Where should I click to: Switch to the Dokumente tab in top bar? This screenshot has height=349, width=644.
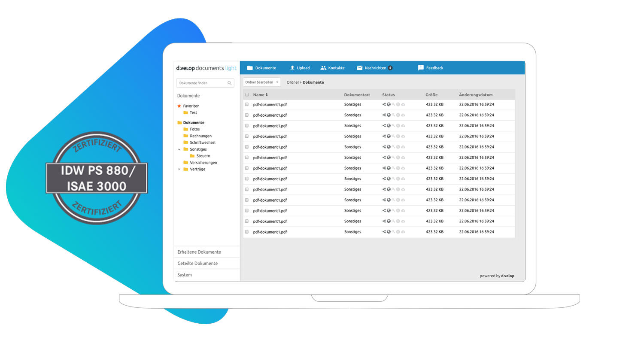(262, 68)
